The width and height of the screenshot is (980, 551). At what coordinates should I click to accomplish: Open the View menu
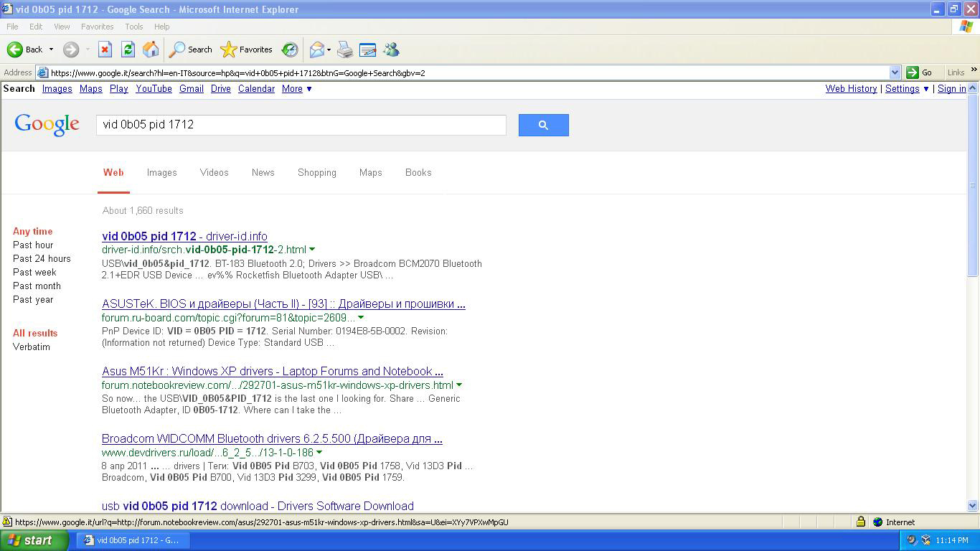pos(62,27)
